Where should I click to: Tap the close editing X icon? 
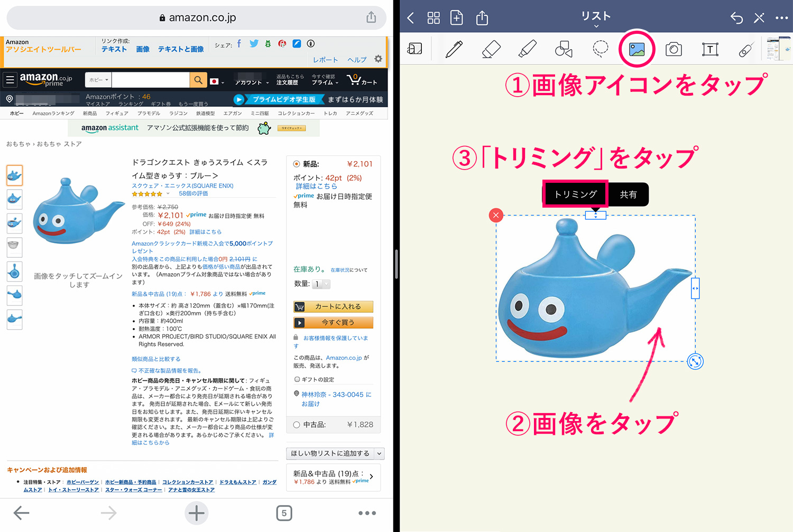[759, 18]
